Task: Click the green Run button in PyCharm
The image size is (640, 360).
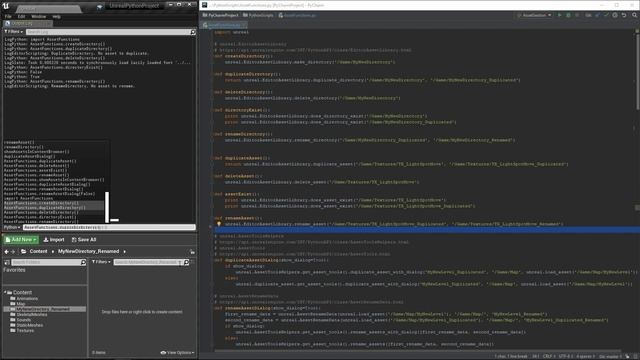Action: coord(560,15)
